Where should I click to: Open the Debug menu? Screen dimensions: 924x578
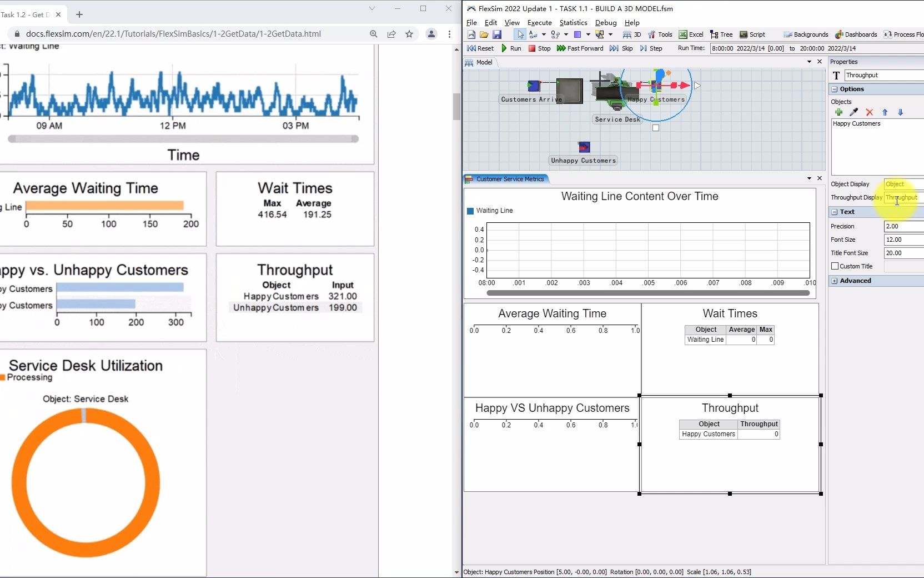[x=606, y=23]
